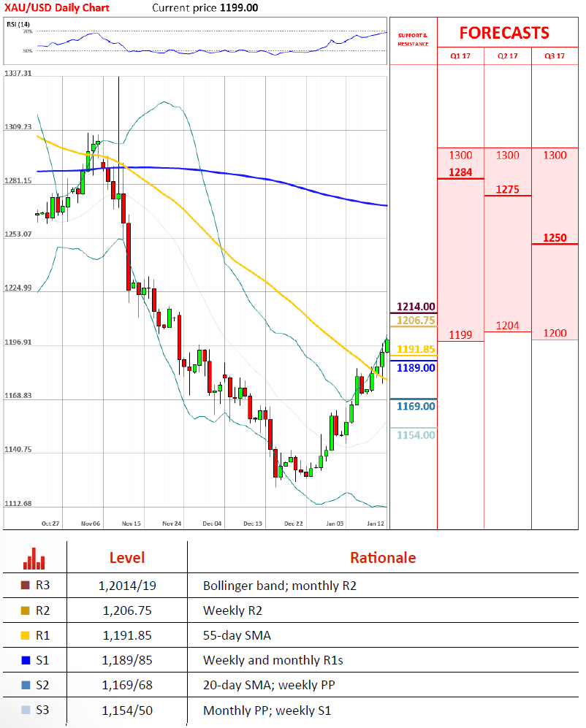Click the Q2 17 minimum forecast 1204
The width and height of the screenshot is (586, 728).
pos(508,326)
